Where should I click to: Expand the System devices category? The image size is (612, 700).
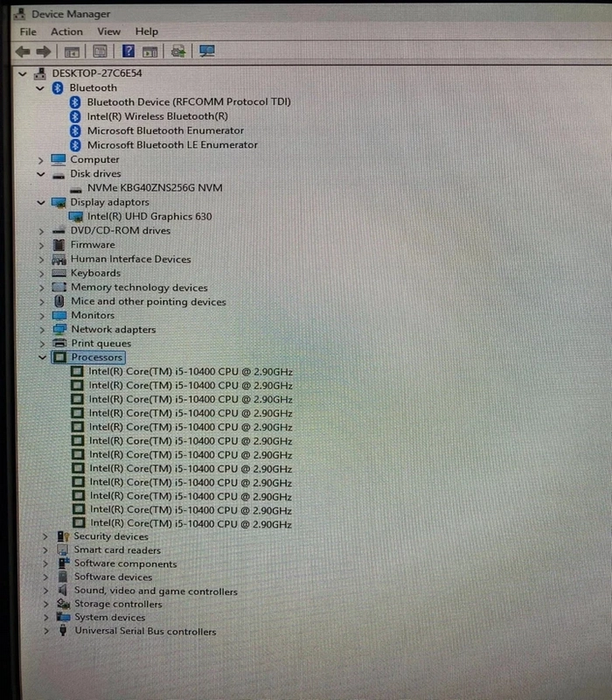(x=46, y=618)
